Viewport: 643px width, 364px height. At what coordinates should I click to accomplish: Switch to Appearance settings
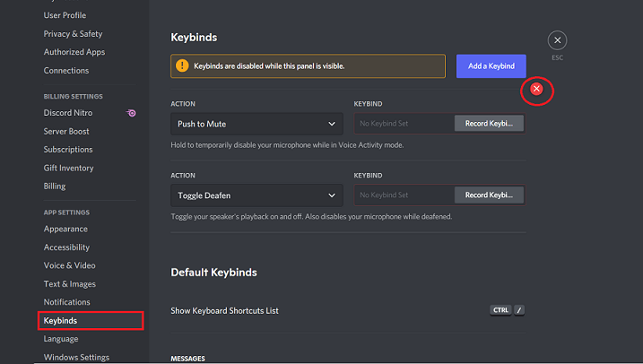[65, 229]
